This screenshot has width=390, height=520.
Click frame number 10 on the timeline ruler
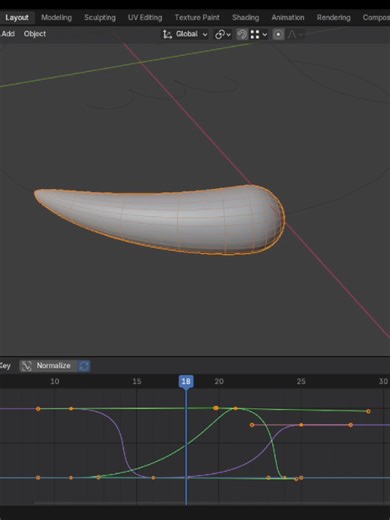[55, 381]
